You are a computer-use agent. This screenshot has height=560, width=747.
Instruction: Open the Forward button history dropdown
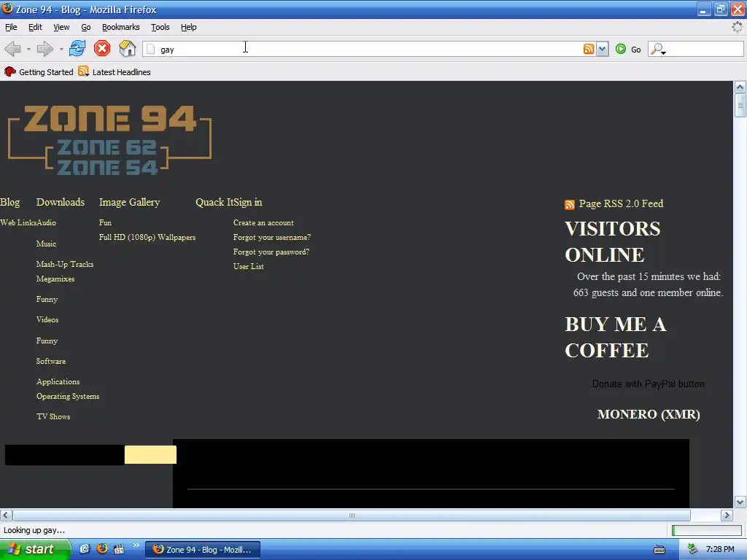pyautogui.click(x=61, y=49)
